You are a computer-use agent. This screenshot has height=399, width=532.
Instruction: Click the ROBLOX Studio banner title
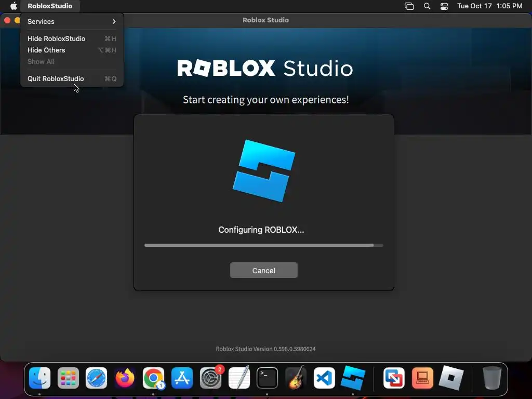[265, 68]
